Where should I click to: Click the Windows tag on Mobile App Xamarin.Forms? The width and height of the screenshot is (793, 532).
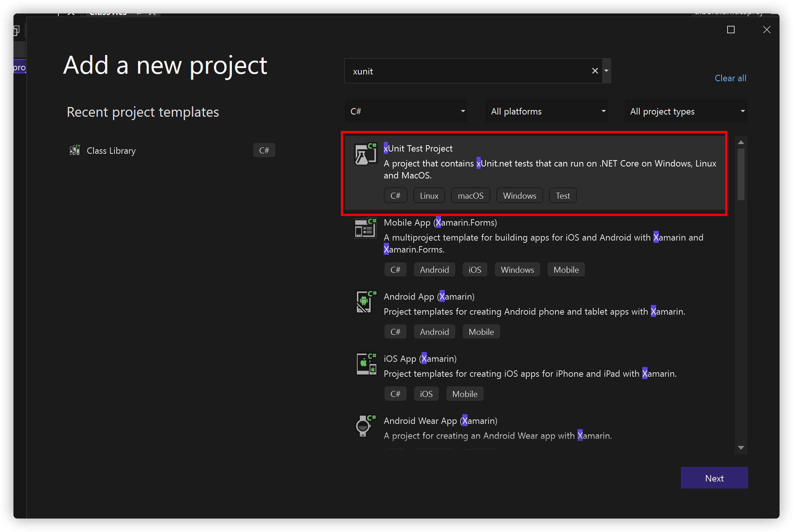pyautogui.click(x=517, y=270)
